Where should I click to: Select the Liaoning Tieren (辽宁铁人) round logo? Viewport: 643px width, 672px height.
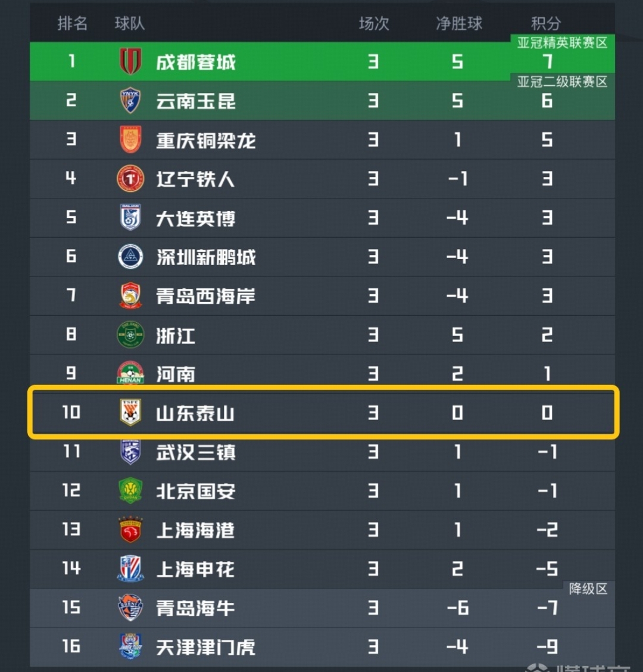(x=130, y=179)
